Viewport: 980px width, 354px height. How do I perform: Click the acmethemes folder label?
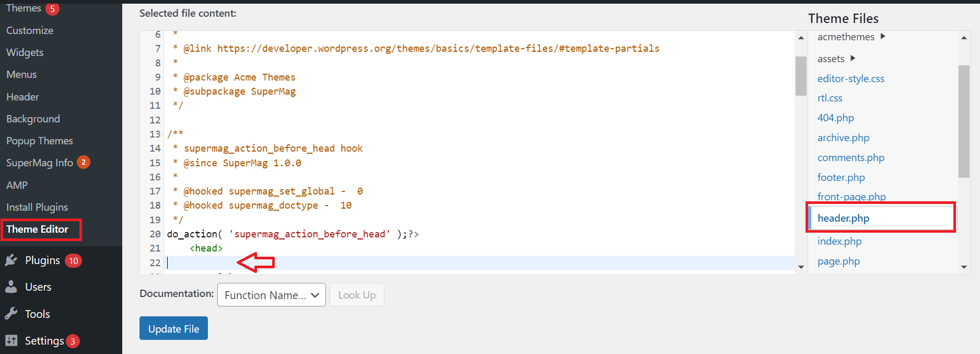pos(846,37)
